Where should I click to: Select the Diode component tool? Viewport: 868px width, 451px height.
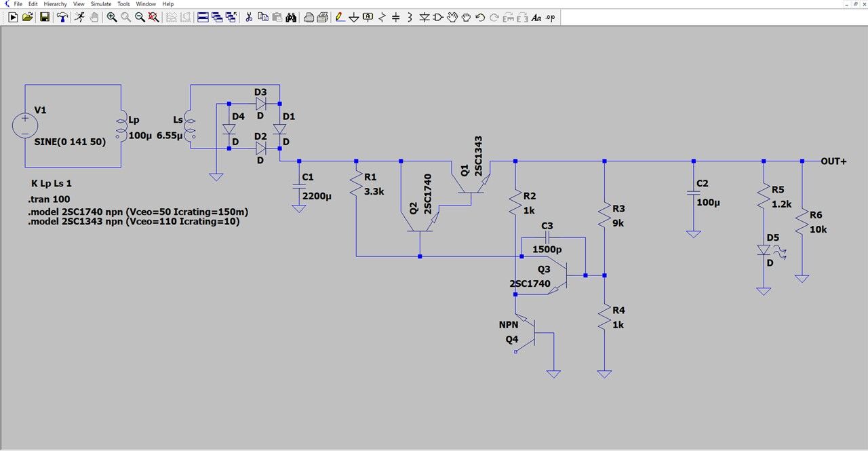click(x=425, y=17)
